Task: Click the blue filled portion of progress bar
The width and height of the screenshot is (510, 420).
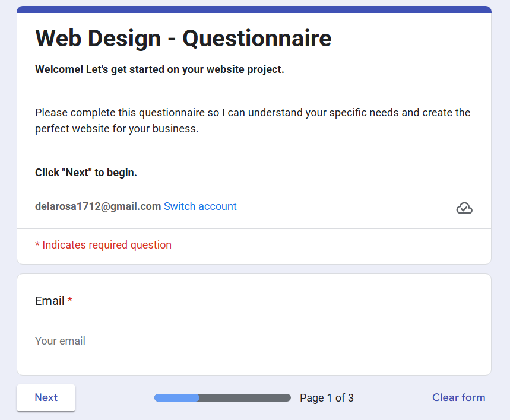Action: [176, 398]
